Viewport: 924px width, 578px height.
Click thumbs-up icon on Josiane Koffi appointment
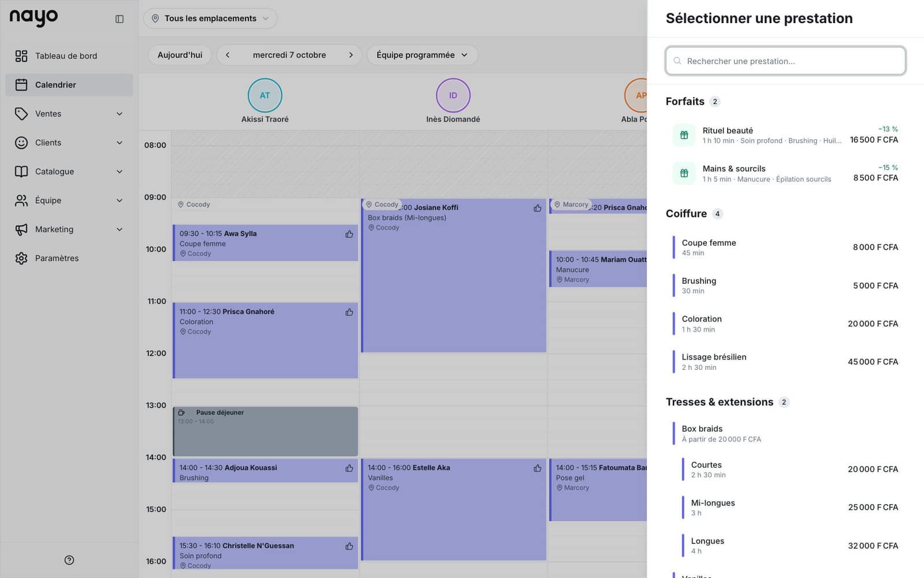click(x=538, y=208)
